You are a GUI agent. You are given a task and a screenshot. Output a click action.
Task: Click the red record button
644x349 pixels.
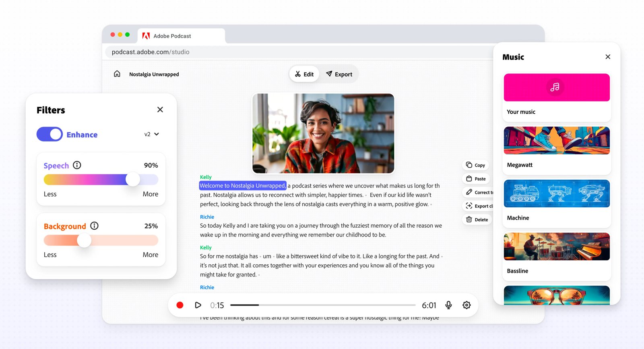[x=180, y=305]
